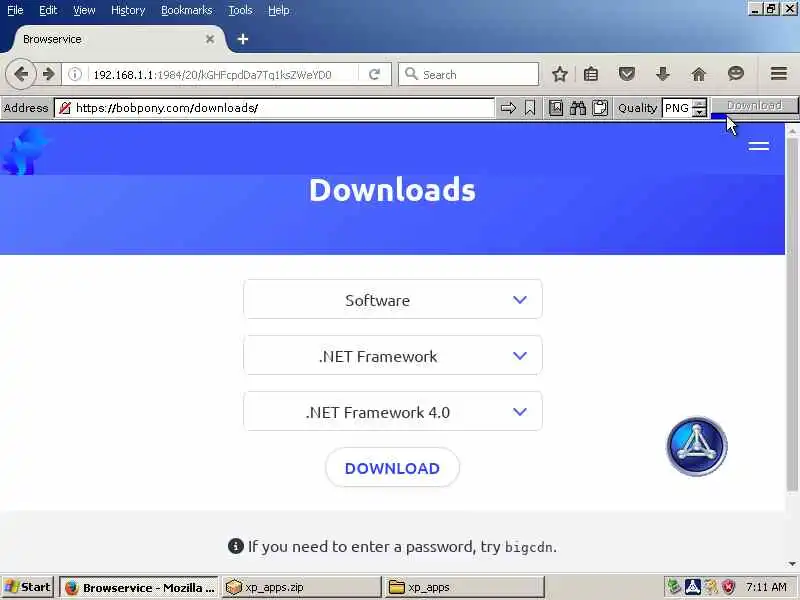Reload the page with the refresh icon
The width and height of the screenshot is (800, 600).
(x=374, y=74)
